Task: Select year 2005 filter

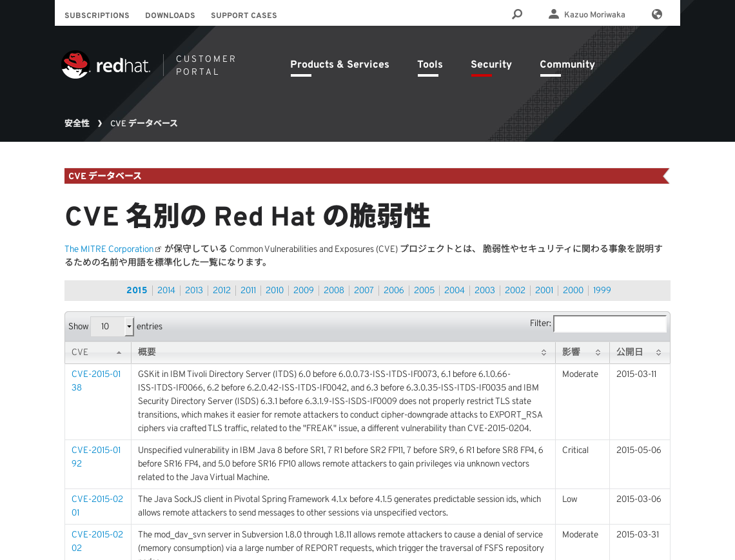Action: (424, 290)
